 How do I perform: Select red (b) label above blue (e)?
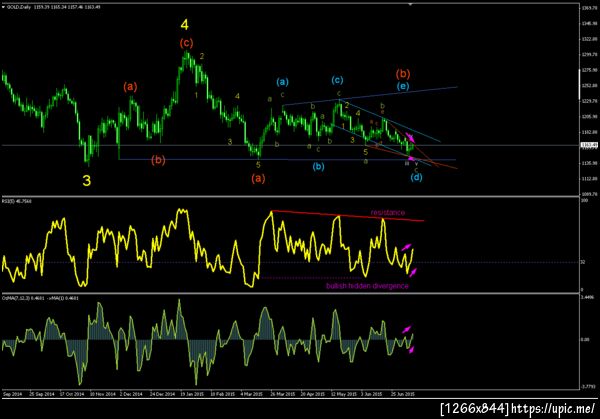403,73
